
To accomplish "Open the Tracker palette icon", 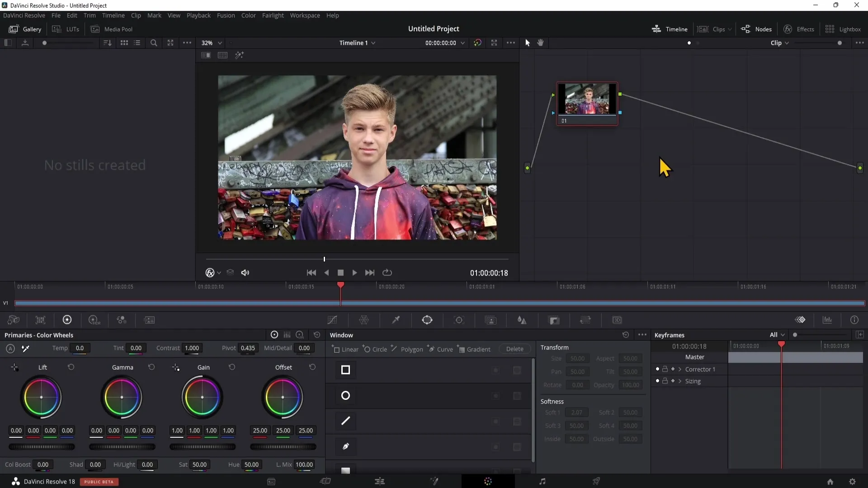I will [x=459, y=320].
